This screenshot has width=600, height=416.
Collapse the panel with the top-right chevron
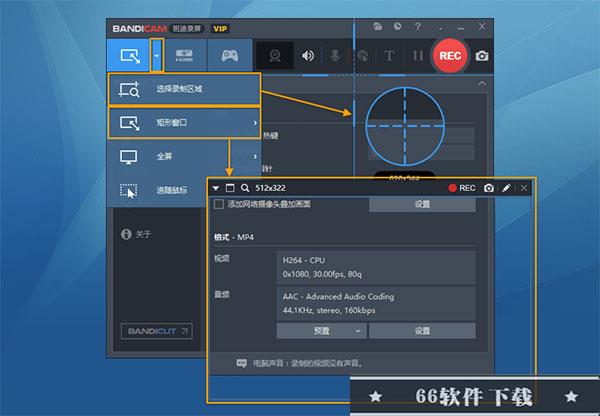482,83
